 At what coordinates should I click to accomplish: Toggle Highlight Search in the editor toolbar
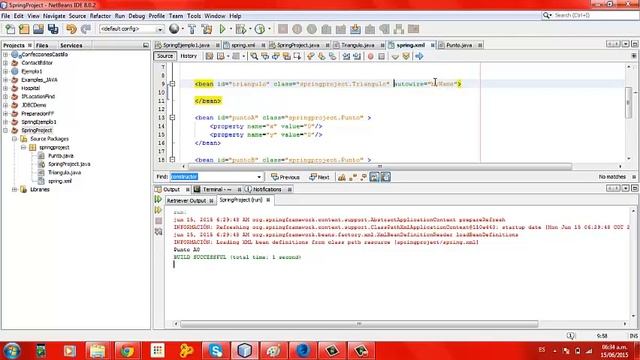click(287, 56)
